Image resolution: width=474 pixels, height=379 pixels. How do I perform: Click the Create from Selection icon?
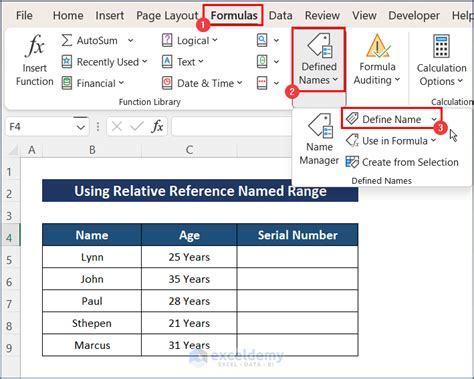click(352, 162)
